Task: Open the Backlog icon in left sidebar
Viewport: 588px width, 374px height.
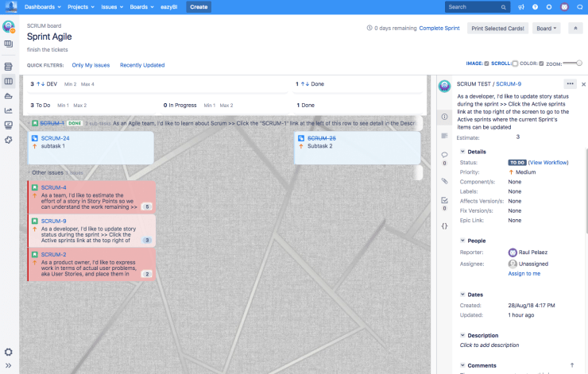Action: (9, 67)
